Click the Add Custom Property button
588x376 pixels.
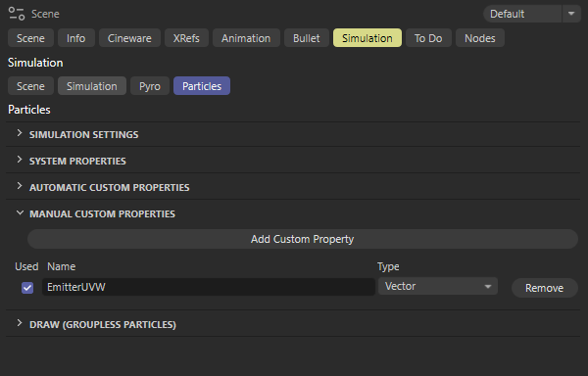[x=303, y=239]
